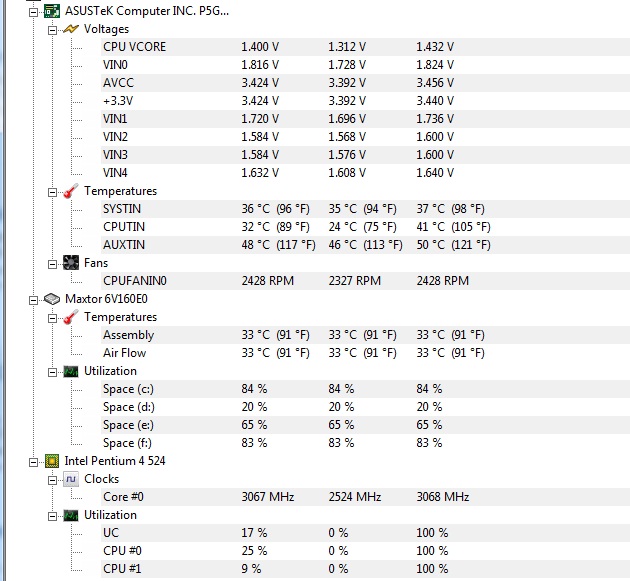Select the CPU #1 utilization row

pyautogui.click(x=123, y=569)
